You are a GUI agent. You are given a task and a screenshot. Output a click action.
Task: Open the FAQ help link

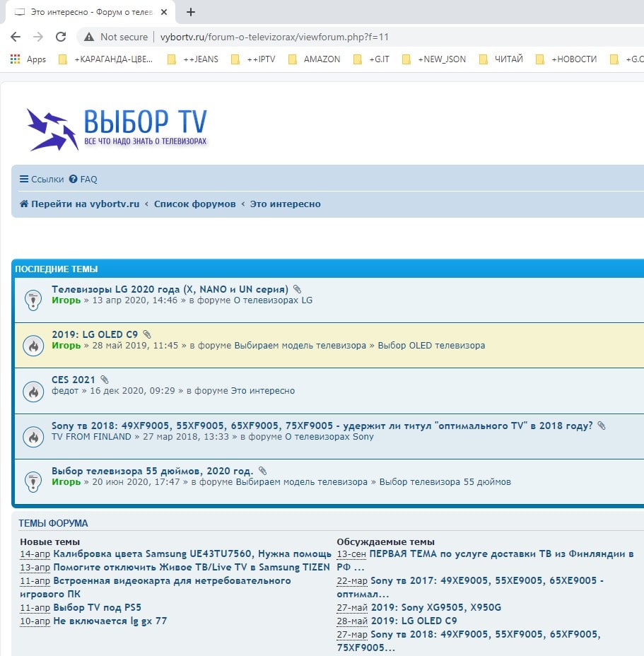point(83,179)
